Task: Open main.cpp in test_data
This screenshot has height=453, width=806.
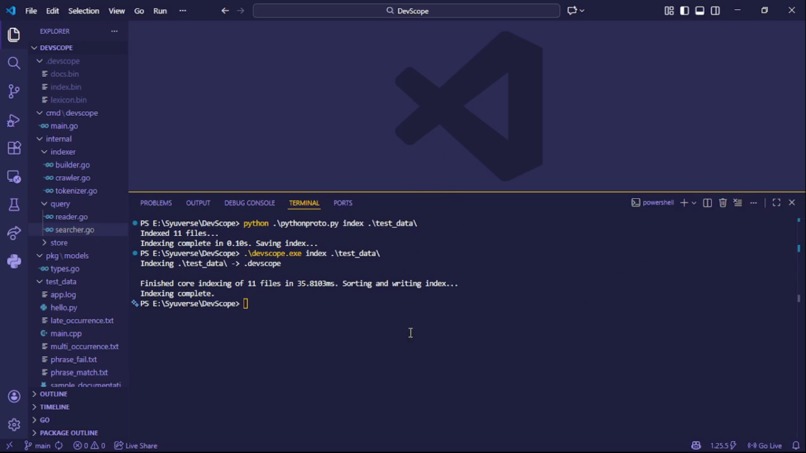Action: (x=78, y=333)
